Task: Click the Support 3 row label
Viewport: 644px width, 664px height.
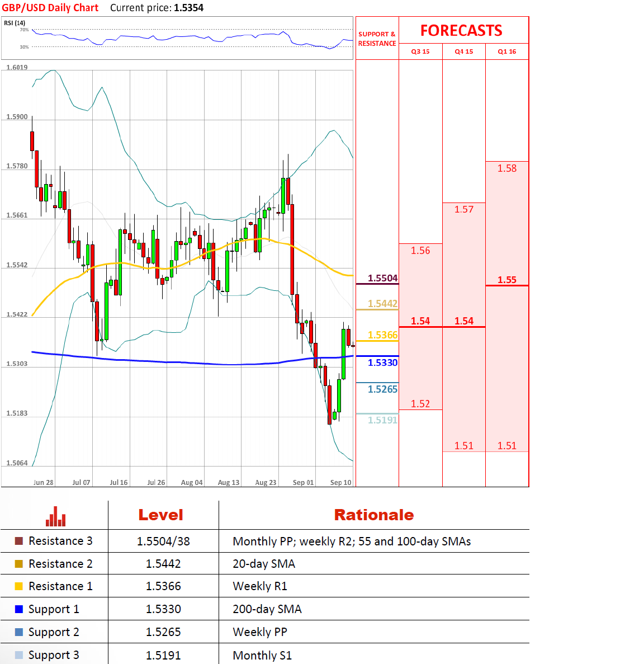Action: coord(54,655)
